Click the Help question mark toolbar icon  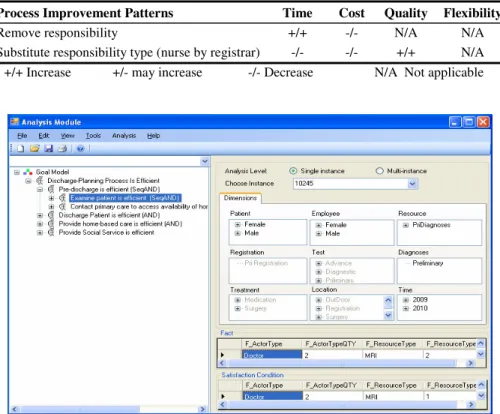tap(80, 149)
